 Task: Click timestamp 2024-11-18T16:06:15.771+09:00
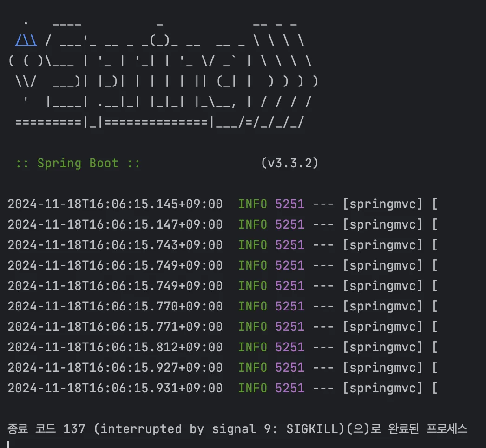(115, 327)
